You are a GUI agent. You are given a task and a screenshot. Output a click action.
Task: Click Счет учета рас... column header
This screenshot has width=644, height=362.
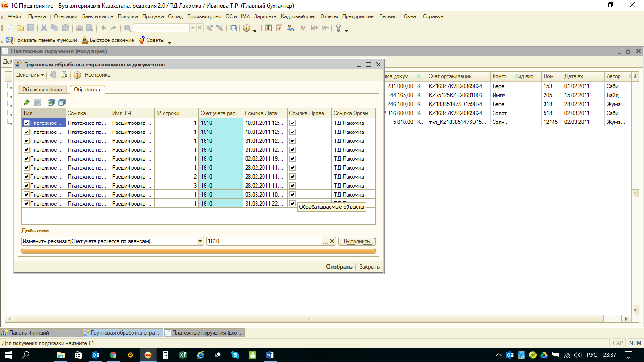point(221,113)
